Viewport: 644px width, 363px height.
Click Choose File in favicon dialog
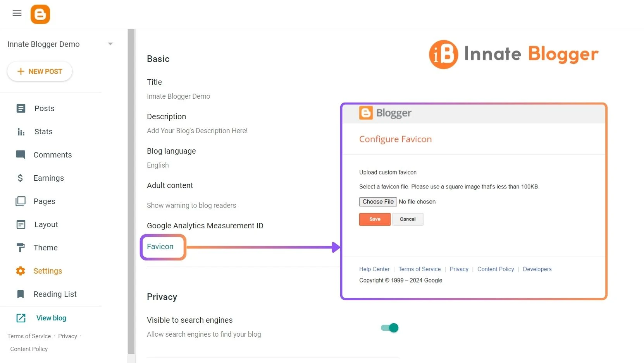[x=378, y=202]
